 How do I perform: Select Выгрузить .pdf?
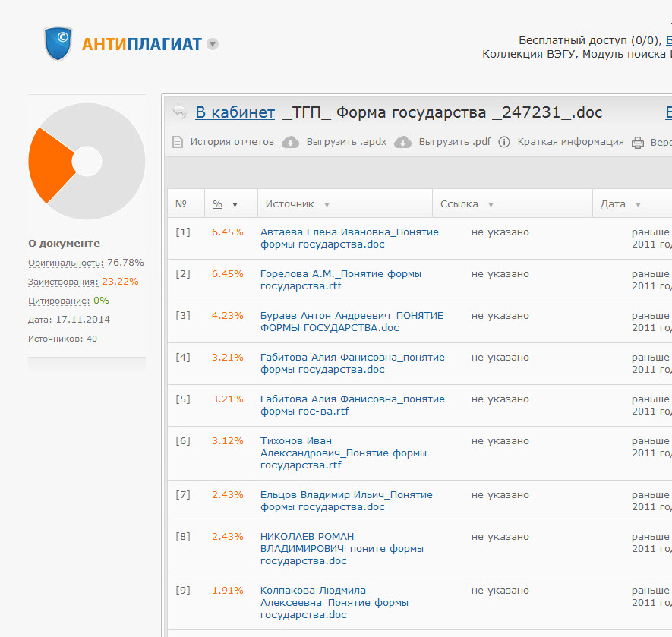[x=455, y=142]
